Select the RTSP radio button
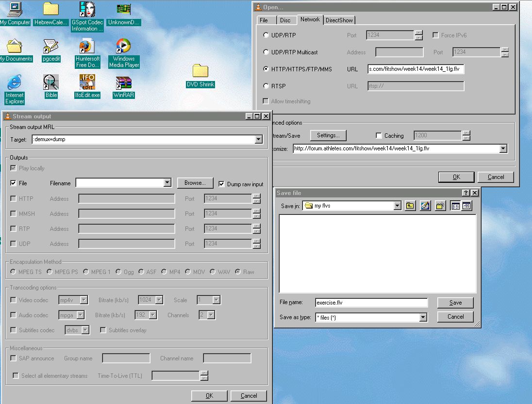This screenshot has height=404, width=532. pos(266,86)
